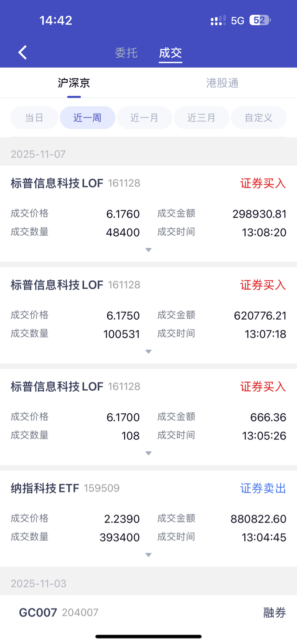Filter trades by 当日
The image size is (297, 644).
click(34, 118)
